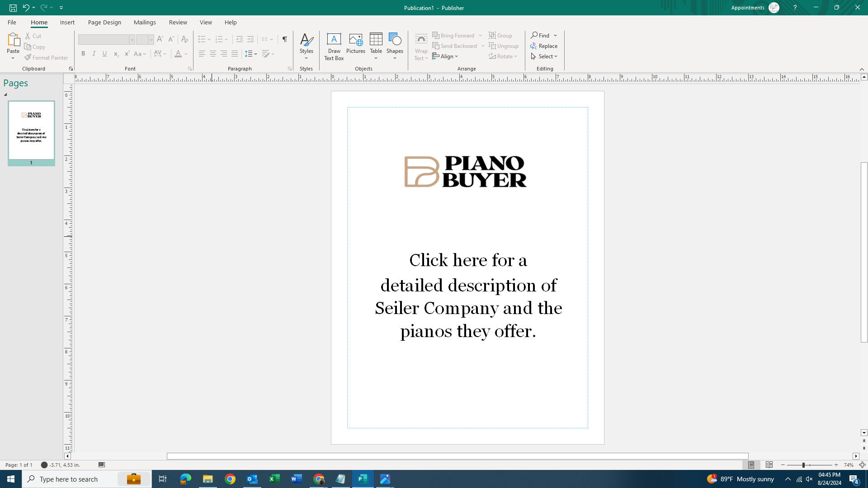Click the Cut button

[33, 36]
